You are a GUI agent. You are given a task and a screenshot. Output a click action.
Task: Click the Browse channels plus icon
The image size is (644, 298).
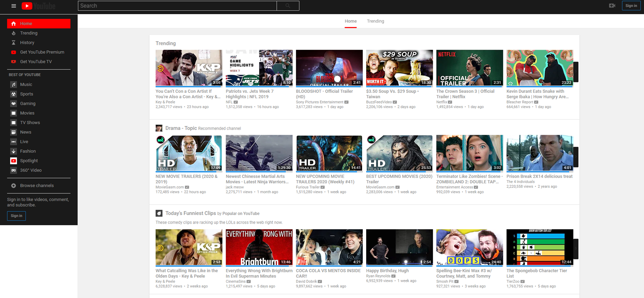point(13,186)
